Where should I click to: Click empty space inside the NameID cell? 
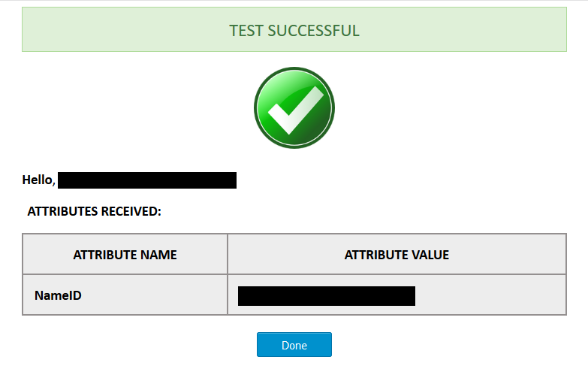point(154,295)
